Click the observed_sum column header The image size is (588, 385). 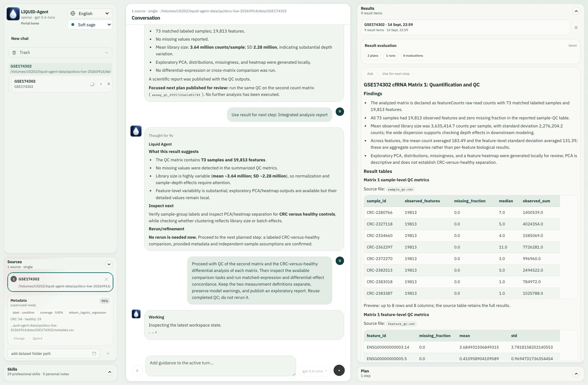click(536, 201)
